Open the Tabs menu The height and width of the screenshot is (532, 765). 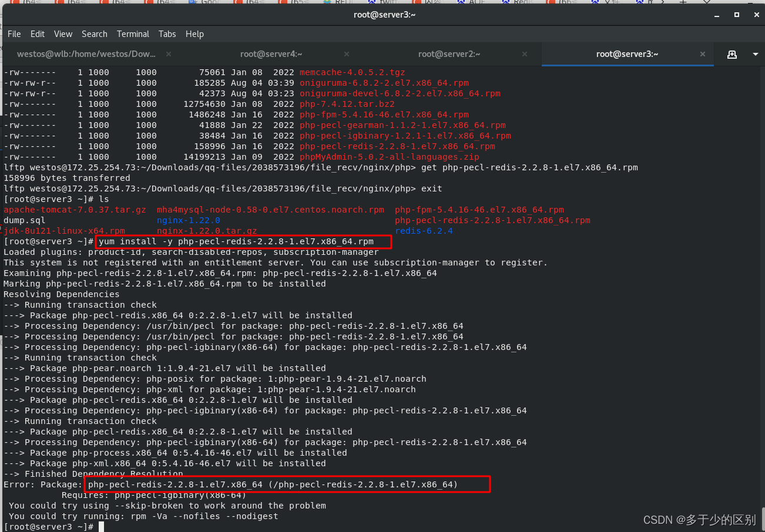coord(167,34)
